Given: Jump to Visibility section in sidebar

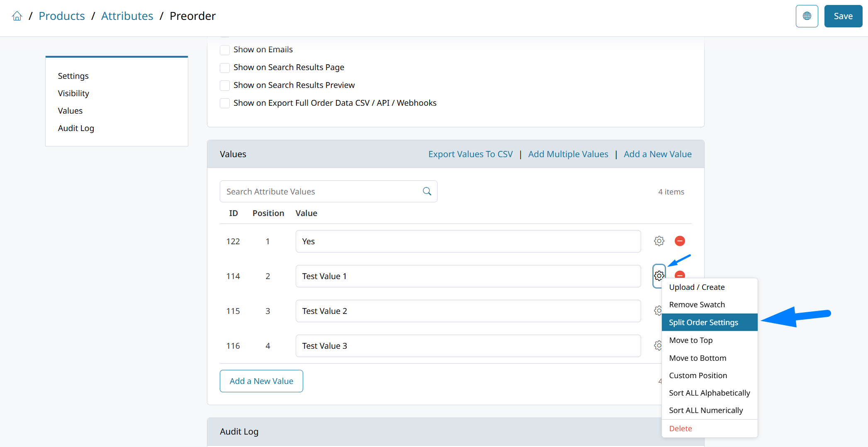Looking at the screenshot, I should [x=73, y=93].
